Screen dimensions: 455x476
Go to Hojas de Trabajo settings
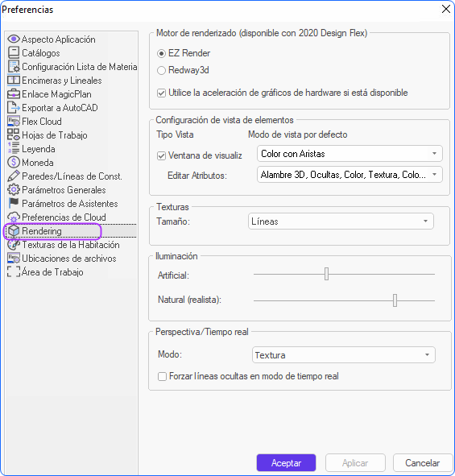55,135
